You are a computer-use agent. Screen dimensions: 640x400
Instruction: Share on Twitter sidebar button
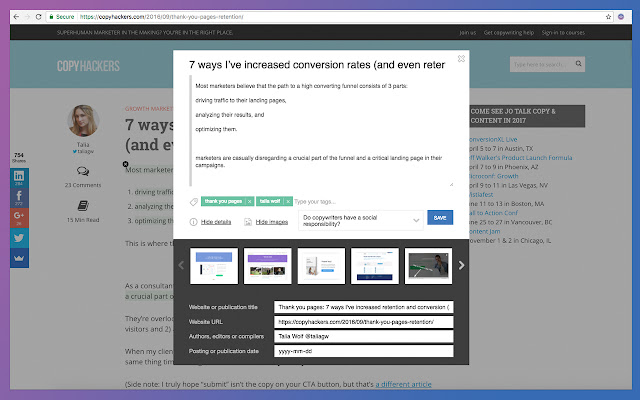[19, 238]
